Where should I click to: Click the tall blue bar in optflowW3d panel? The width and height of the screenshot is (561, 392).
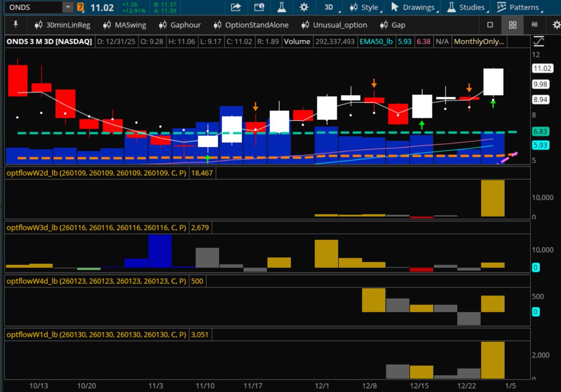tap(160, 251)
